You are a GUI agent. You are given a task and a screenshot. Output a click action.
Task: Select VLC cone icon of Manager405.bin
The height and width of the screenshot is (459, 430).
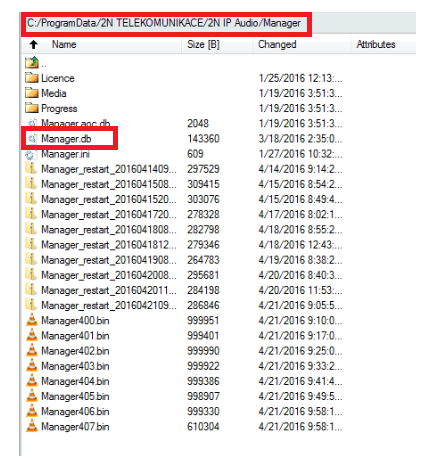click(x=32, y=396)
